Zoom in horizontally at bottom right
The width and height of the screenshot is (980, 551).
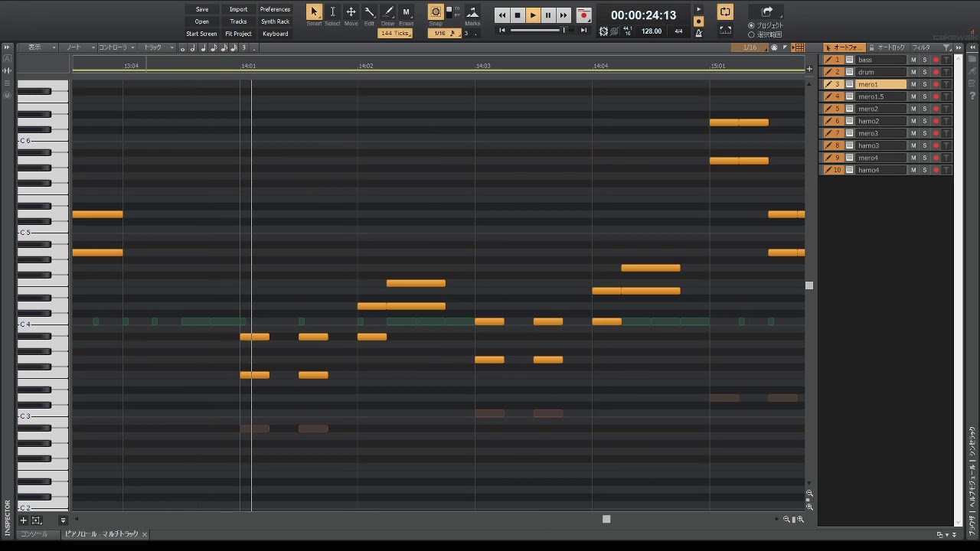801,520
